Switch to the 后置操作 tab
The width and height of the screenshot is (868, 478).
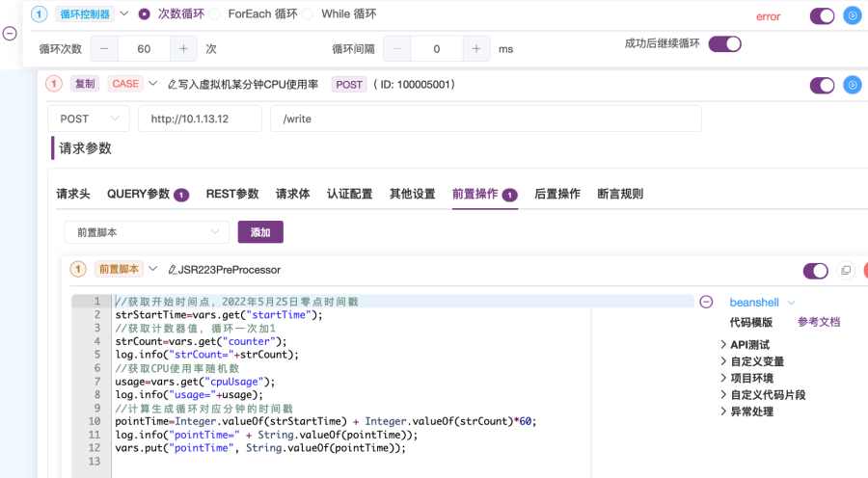pyautogui.click(x=557, y=194)
